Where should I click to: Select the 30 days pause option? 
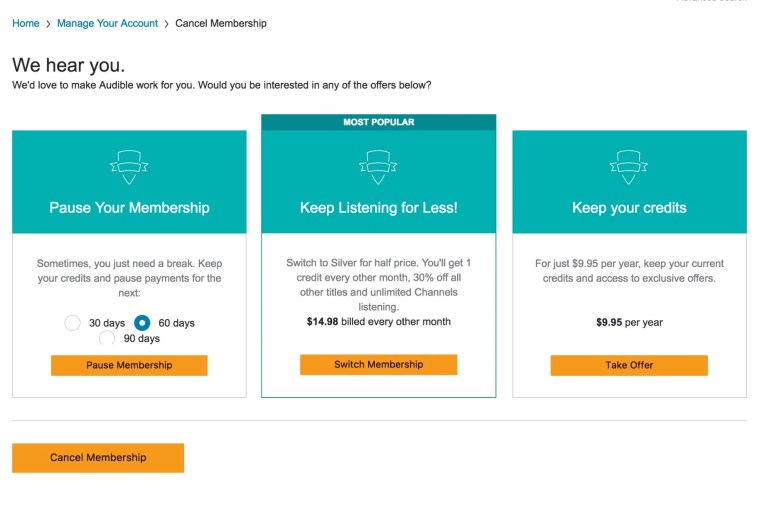(72, 323)
